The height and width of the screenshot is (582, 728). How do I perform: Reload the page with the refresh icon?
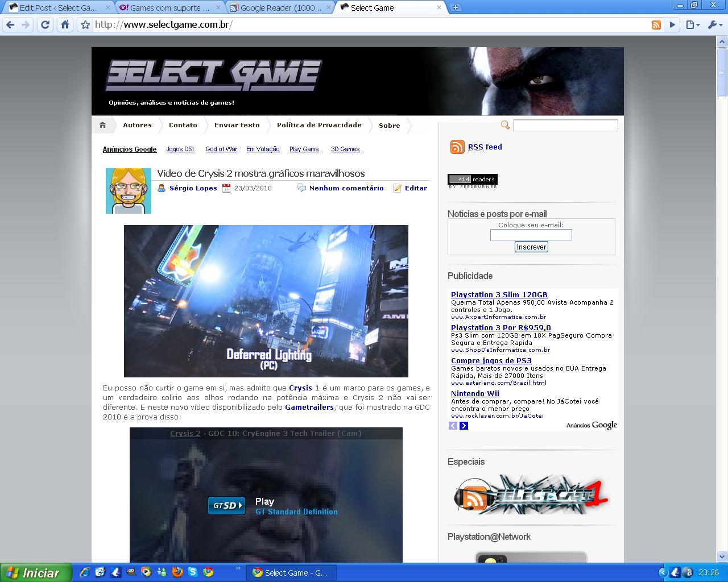point(45,24)
